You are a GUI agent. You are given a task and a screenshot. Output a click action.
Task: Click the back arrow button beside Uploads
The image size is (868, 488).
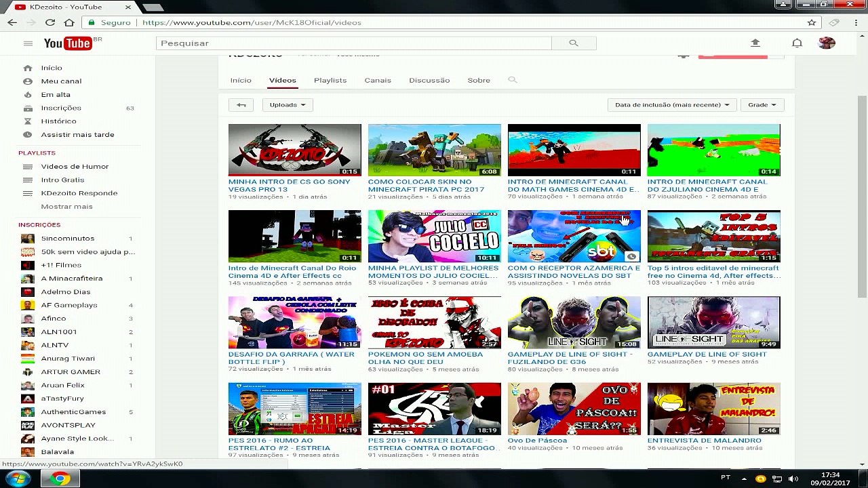click(x=241, y=104)
